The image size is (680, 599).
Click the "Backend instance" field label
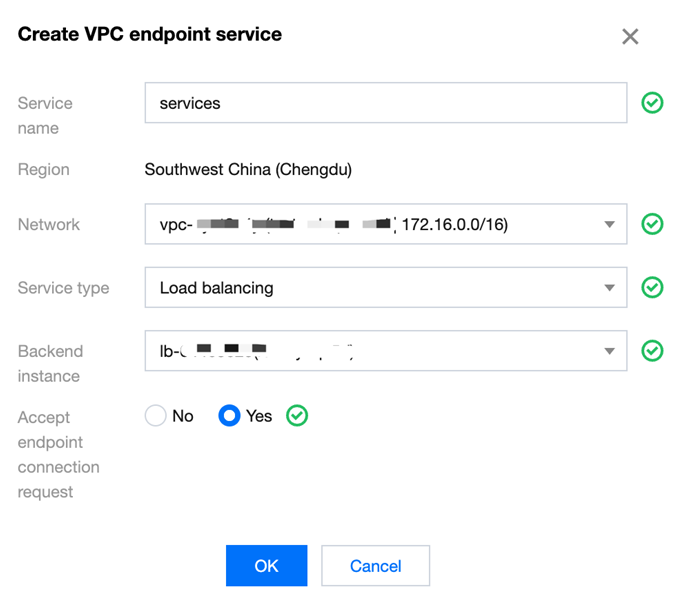pyautogui.click(x=50, y=363)
